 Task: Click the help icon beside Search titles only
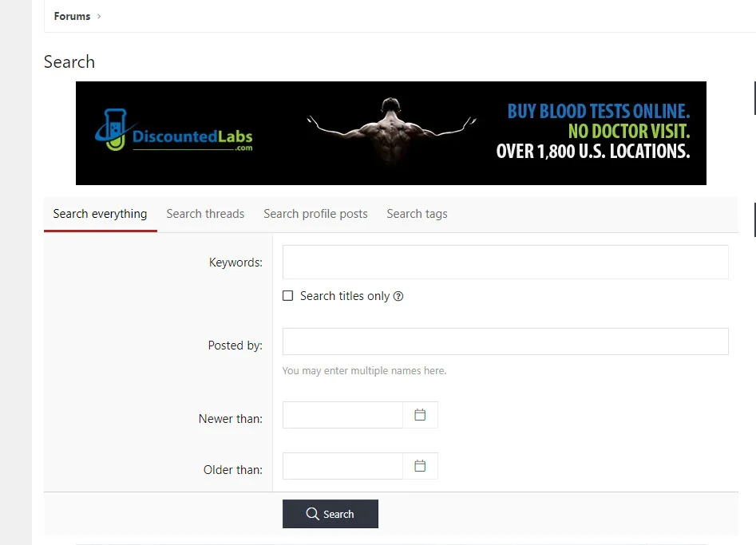(x=398, y=296)
